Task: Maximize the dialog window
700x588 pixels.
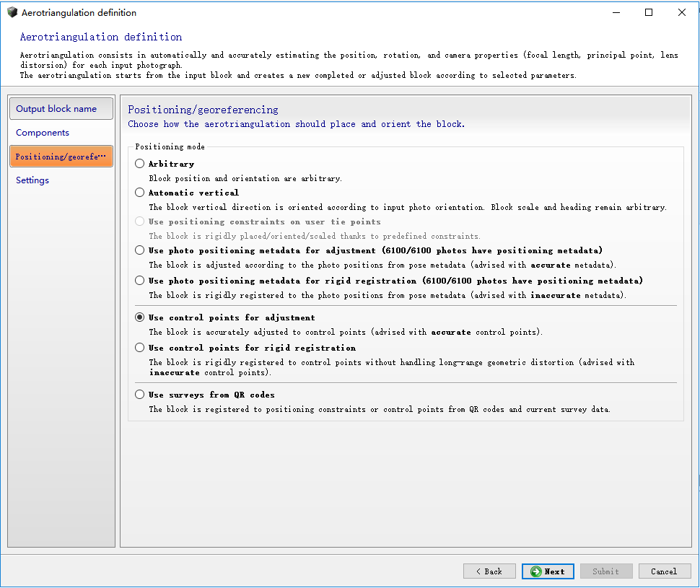Action: (649, 12)
